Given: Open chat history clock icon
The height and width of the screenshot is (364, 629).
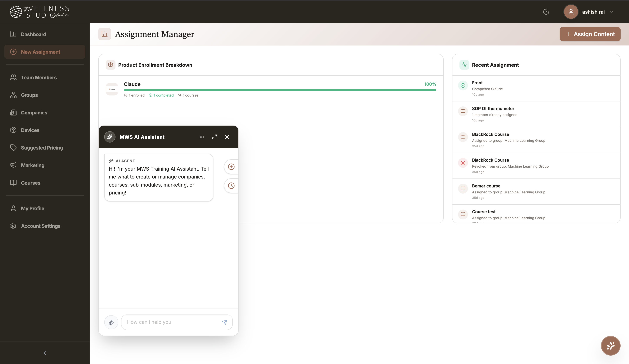Looking at the screenshot, I should pyautogui.click(x=231, y=186).
